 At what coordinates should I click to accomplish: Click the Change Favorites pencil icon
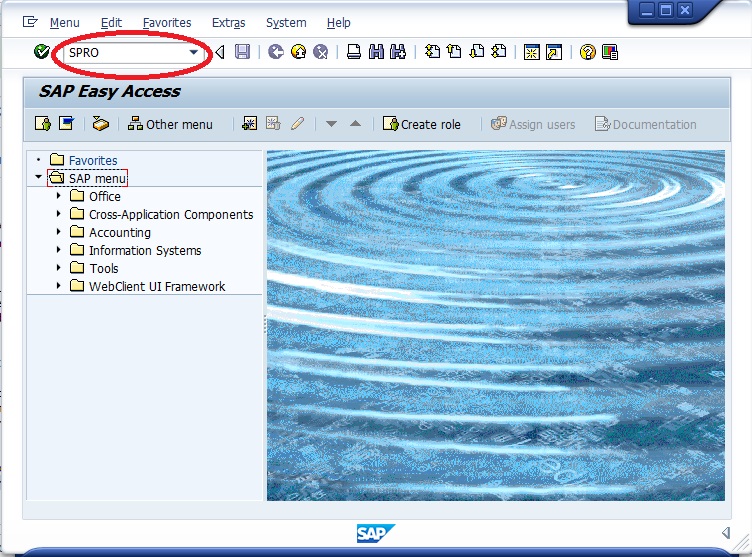[x=297, y=124]
